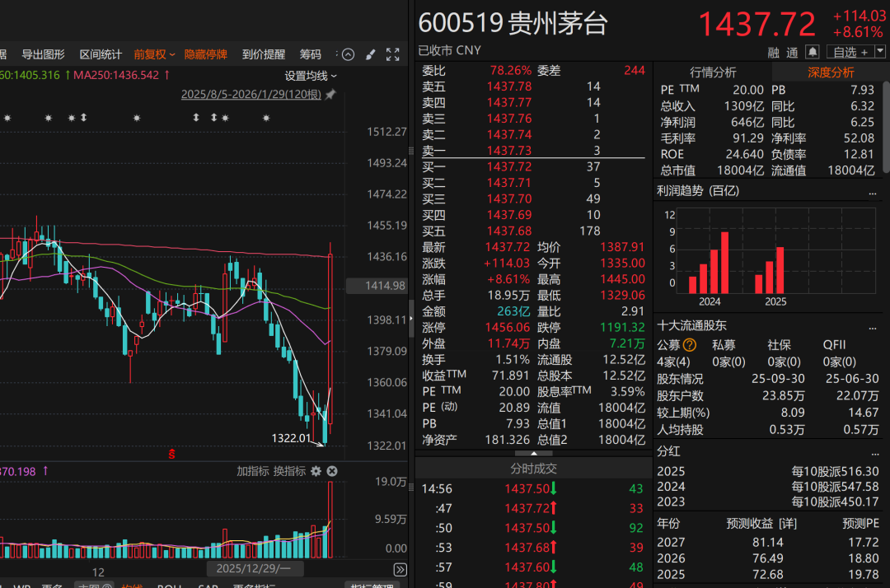Close the volume indicator panel
Screen dimensions: 890x588
tap(333, 471)
